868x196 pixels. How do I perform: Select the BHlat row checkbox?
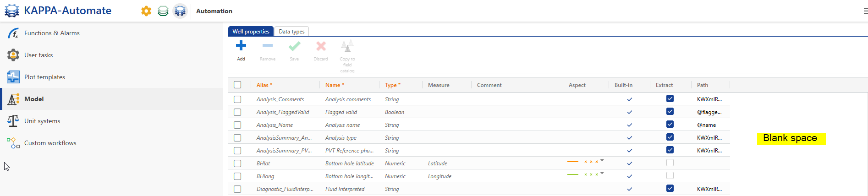pyautogui.click(x=237, y=163)
